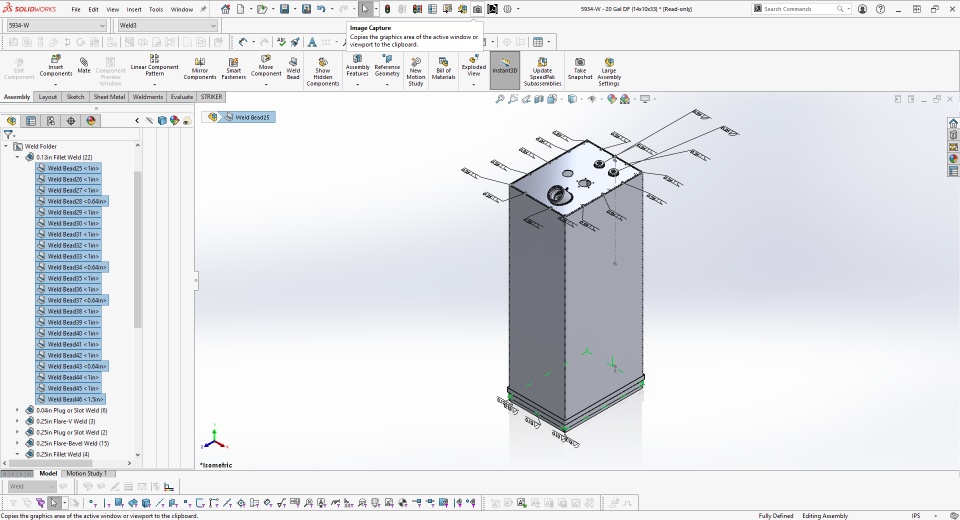The width and height of the screenshot is (960, 520).
Task: Start the Weld Bead command
Action: click(293, 69)
